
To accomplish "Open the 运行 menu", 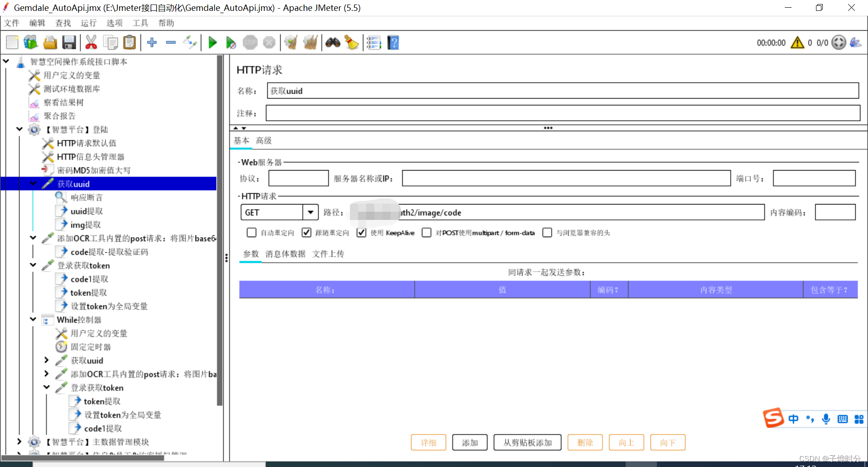I will point(89,23).
